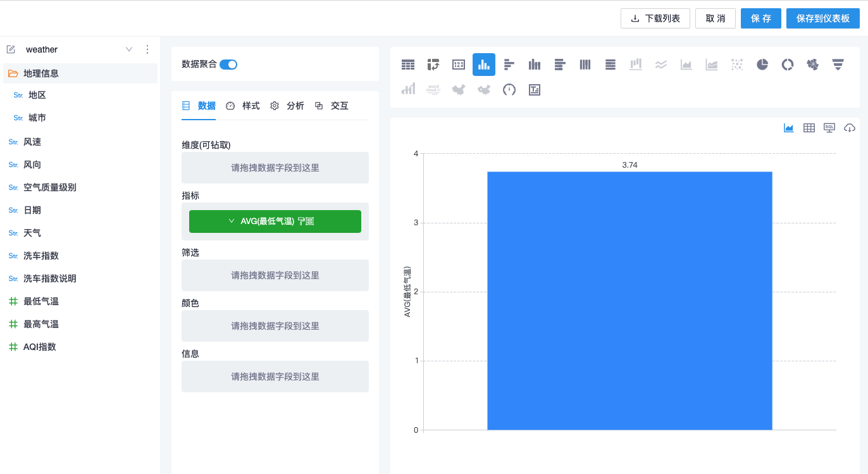Choose the number card chart icon
The height and width of the screenshot is (474, 868).
click(x=459, y=65)
